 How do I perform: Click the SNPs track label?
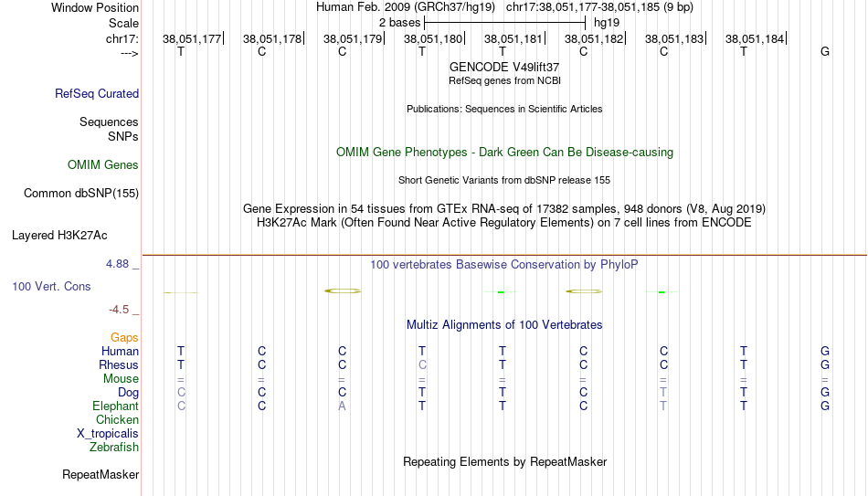pyautogui.click(x=123, y=136)
